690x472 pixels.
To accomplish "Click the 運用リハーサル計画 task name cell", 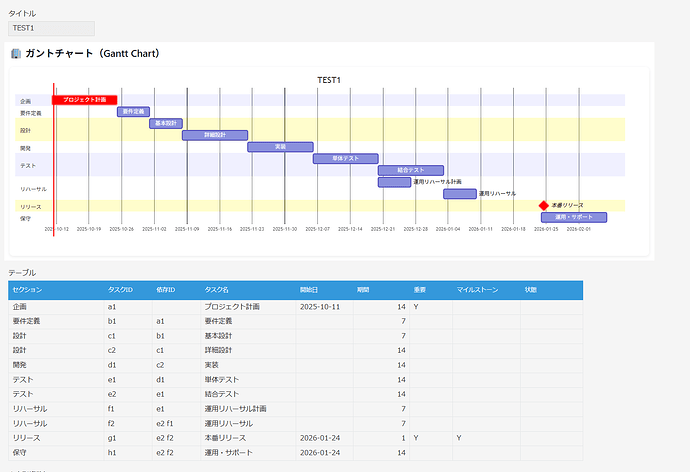I will (x=247, y=409).
